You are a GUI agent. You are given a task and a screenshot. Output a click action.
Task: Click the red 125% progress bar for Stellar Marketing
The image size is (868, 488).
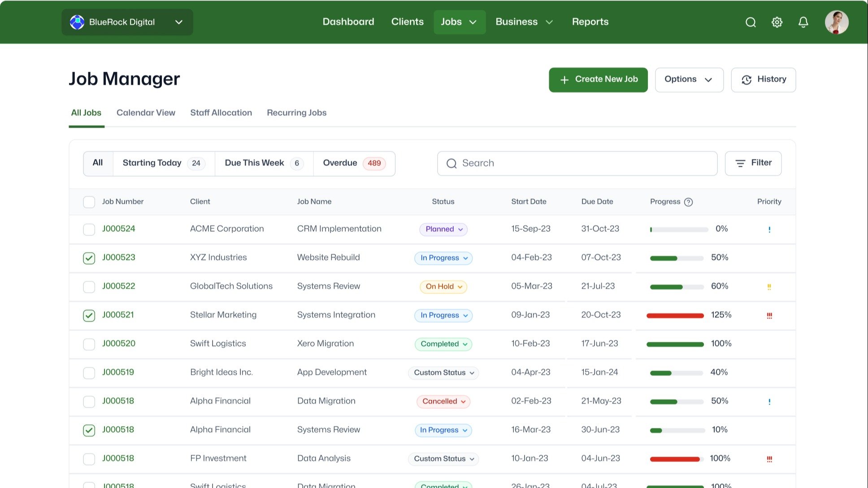point(675,315)
